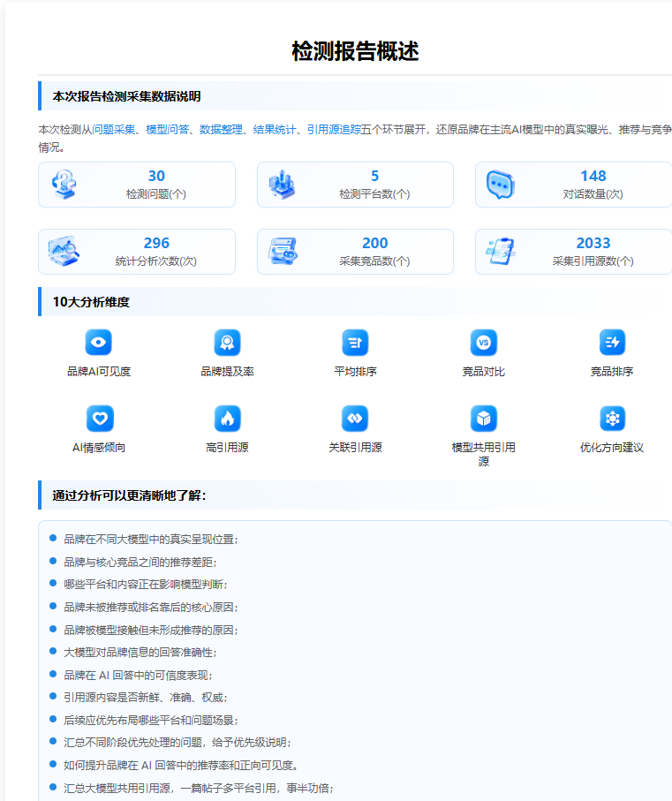Click the 关联引用源 label
This screenshot has width=672, height=801.
click(355, 448)
